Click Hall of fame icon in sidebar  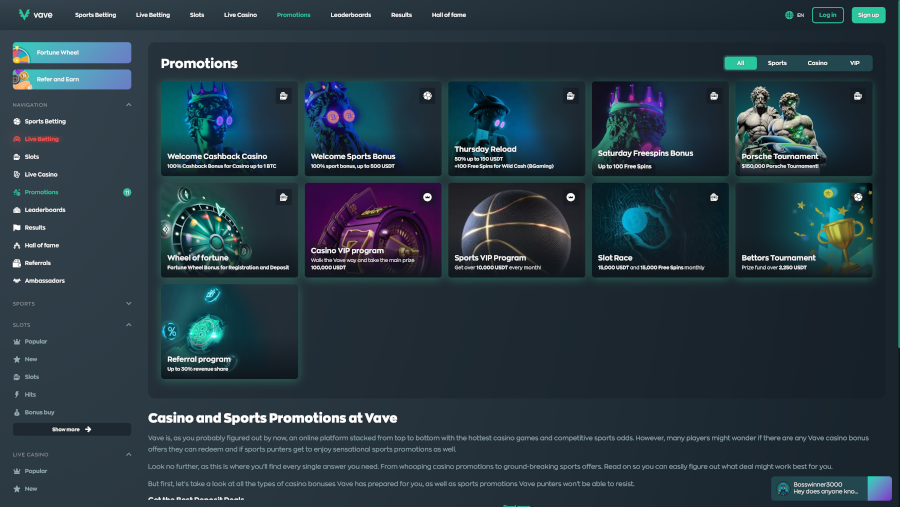(x=17, y=245)
